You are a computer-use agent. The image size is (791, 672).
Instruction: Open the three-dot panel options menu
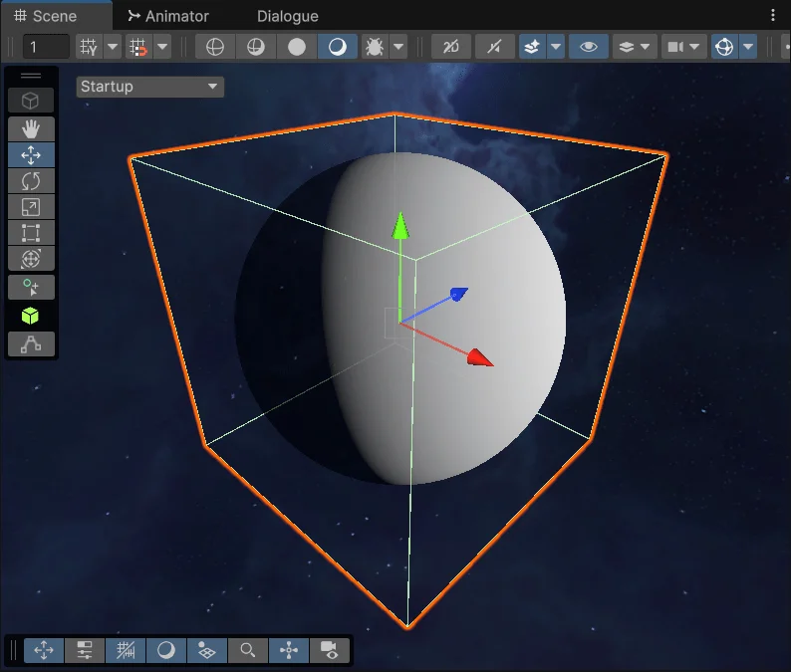(x=774, y=16)
